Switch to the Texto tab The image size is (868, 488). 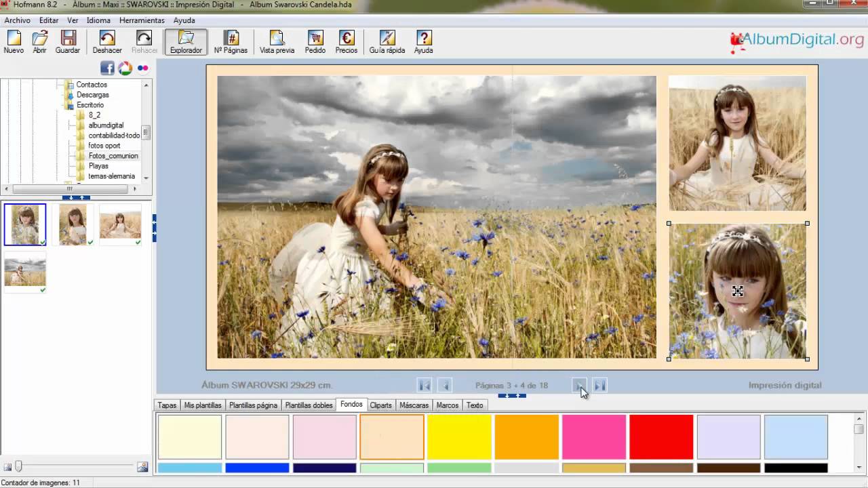click(x=475, y=405)
